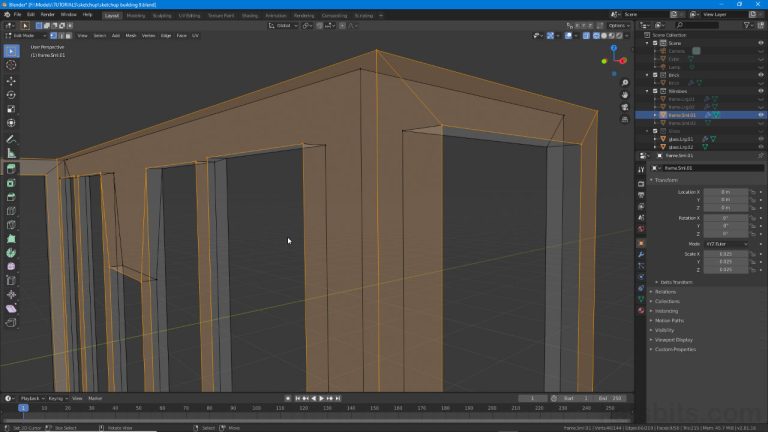Select the Rotate tool
The image size is (768, 432).
pyautogui.click(x=11, y=95)
